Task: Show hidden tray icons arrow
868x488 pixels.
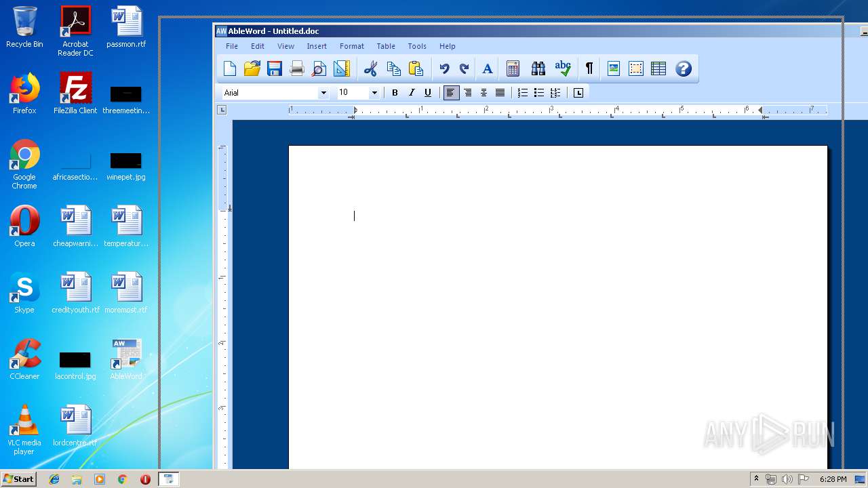Action: [x=756, y=479]
